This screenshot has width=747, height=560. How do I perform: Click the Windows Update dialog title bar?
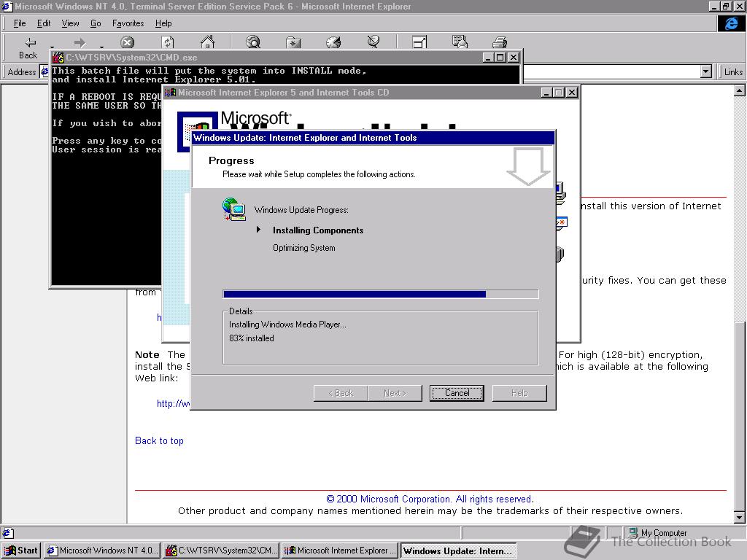pos(373,138)
